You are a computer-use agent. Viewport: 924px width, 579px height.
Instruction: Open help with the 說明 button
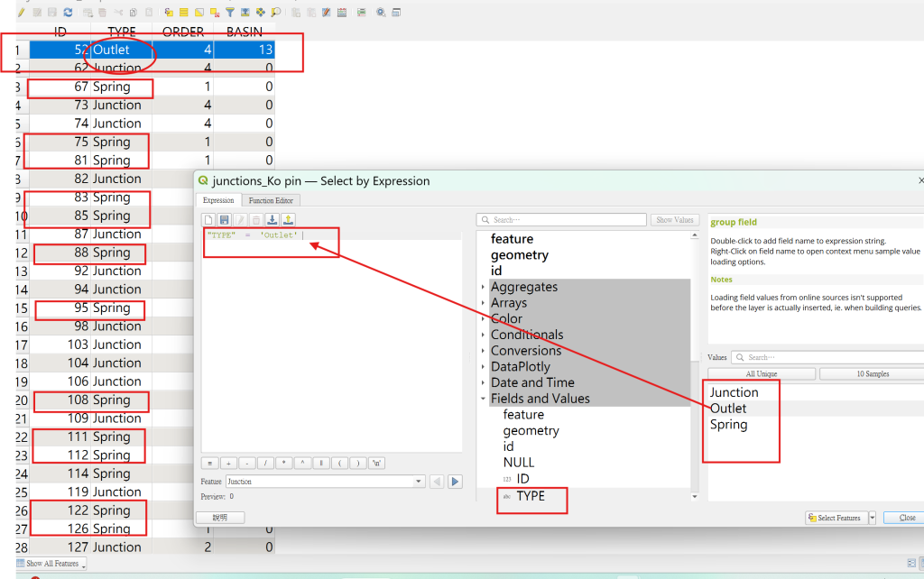[220, 518]
